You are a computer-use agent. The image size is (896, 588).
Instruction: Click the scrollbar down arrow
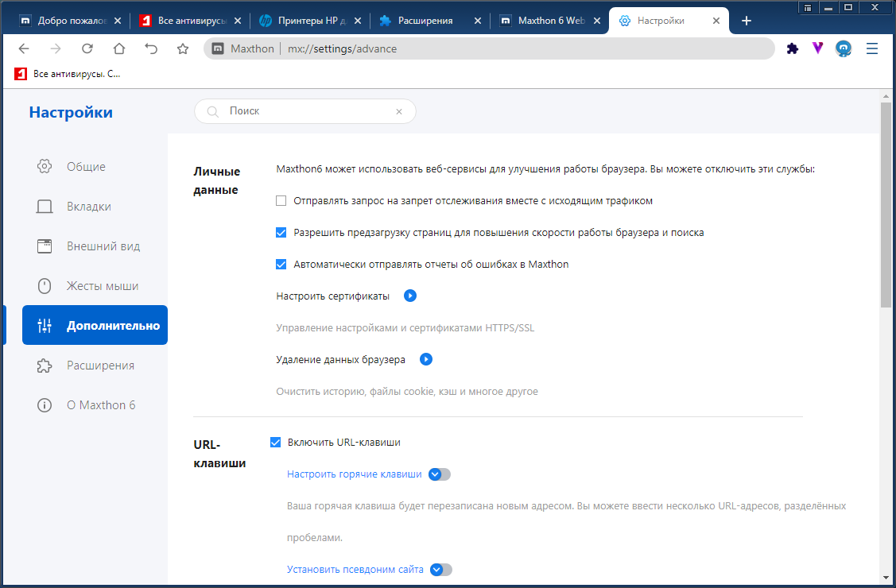pos(886,577)
